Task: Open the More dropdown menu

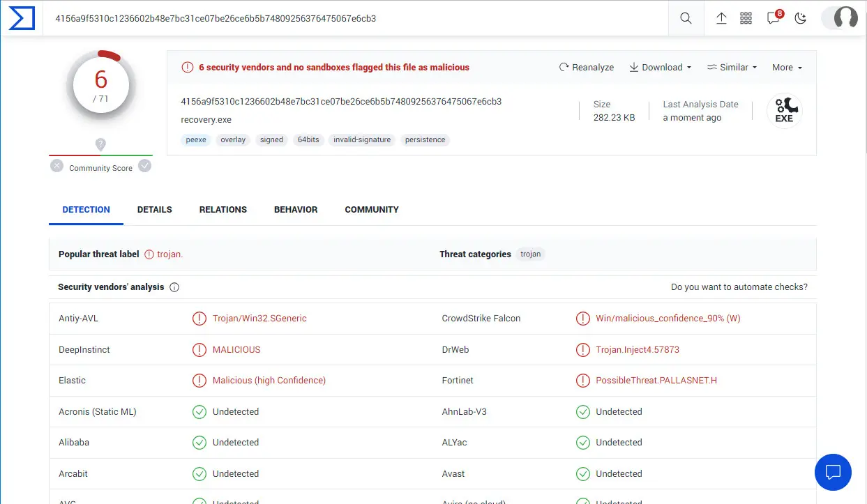Action: (787, 68)
